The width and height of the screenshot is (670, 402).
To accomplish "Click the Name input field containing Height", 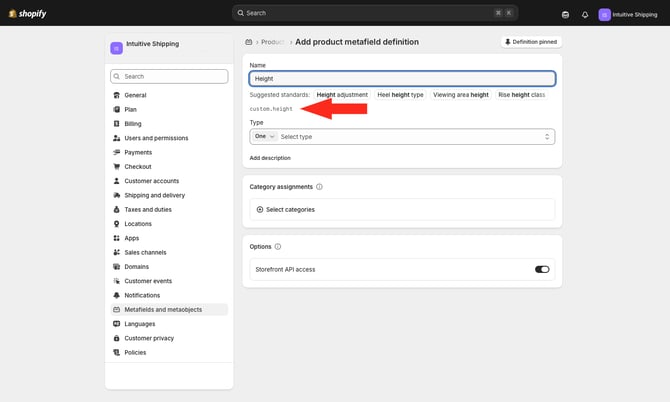I will click(x=402, y=78).
